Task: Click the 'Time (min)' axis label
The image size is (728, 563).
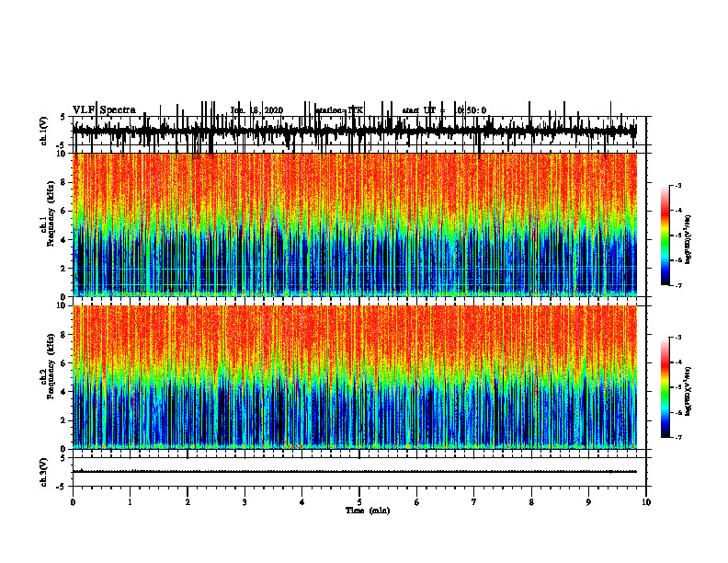Action: [368, 511]
